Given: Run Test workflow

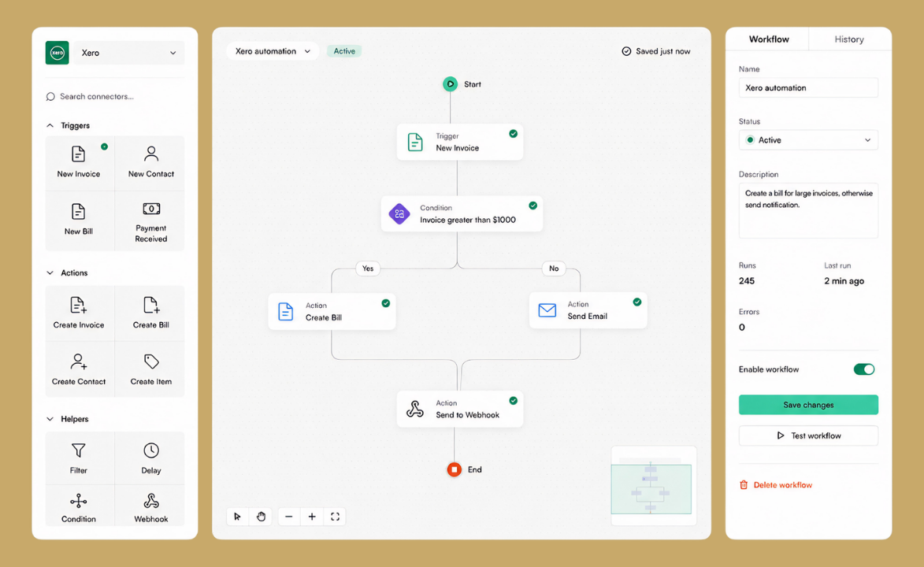Looking at the screenshot, I should (x=808, y=435).
